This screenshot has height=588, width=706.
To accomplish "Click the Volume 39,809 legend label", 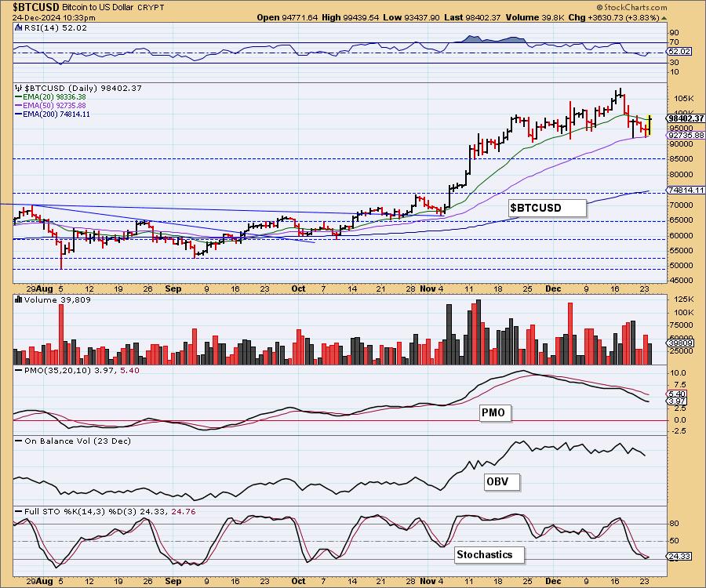I will tap(57, 300).
